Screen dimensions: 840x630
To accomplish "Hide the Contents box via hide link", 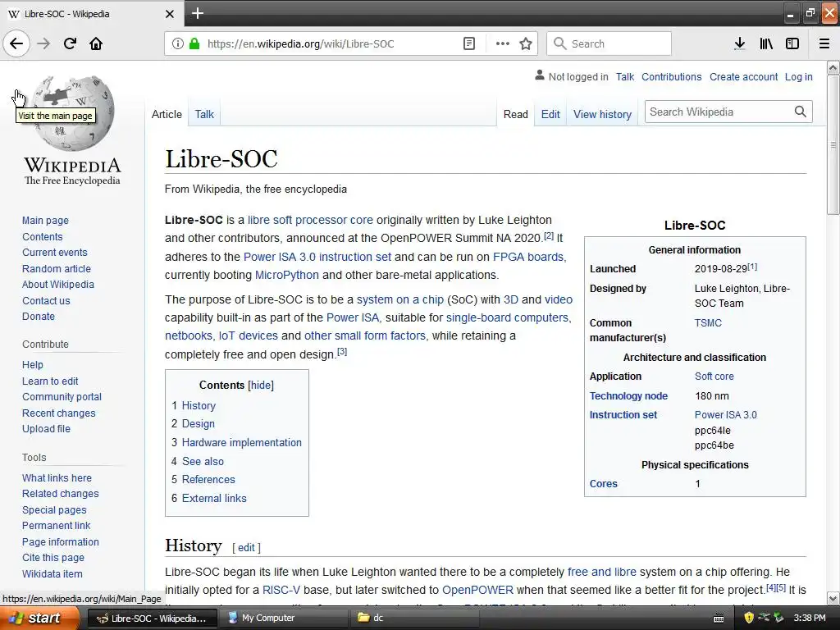I will [261, 385].
